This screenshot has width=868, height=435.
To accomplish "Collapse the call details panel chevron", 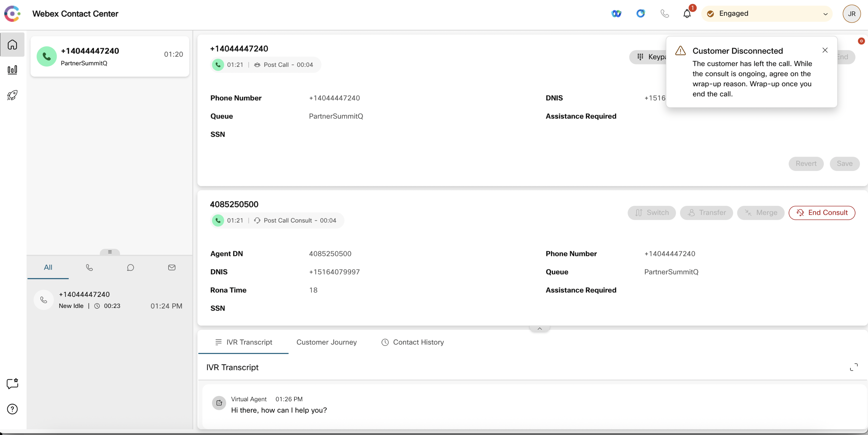I will (x=540, y=329).
